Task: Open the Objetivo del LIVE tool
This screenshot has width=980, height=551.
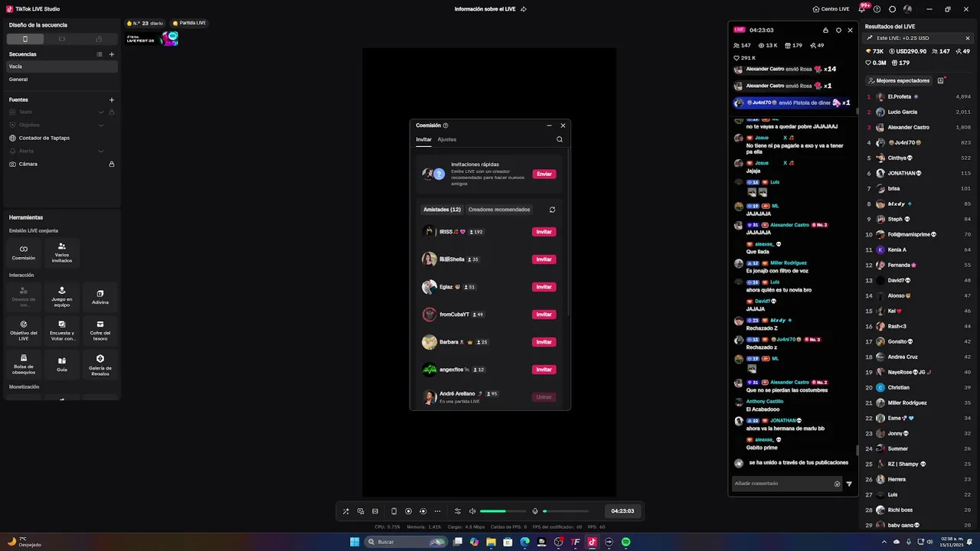Action: click(24, 331)
